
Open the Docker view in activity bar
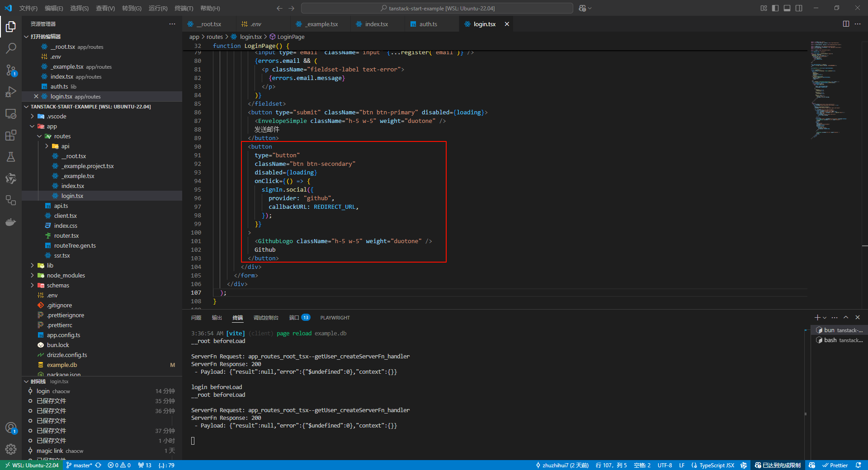(11, 222)
